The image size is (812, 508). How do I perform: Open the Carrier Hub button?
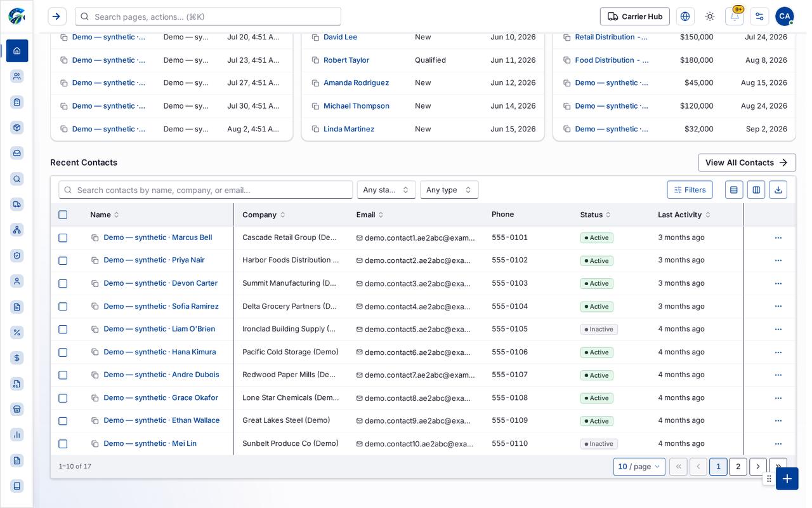click(x=635, y=17)
